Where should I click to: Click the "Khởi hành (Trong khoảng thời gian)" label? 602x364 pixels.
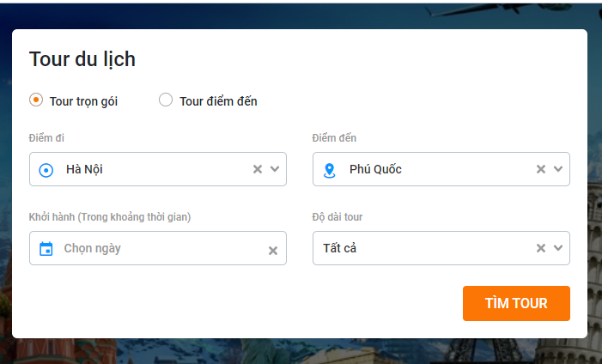[110, 217]
